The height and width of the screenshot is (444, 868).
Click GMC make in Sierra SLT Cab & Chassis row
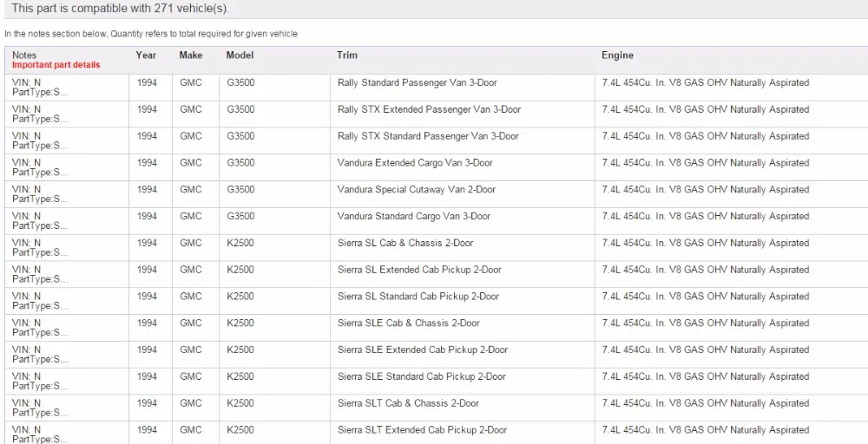191,403
